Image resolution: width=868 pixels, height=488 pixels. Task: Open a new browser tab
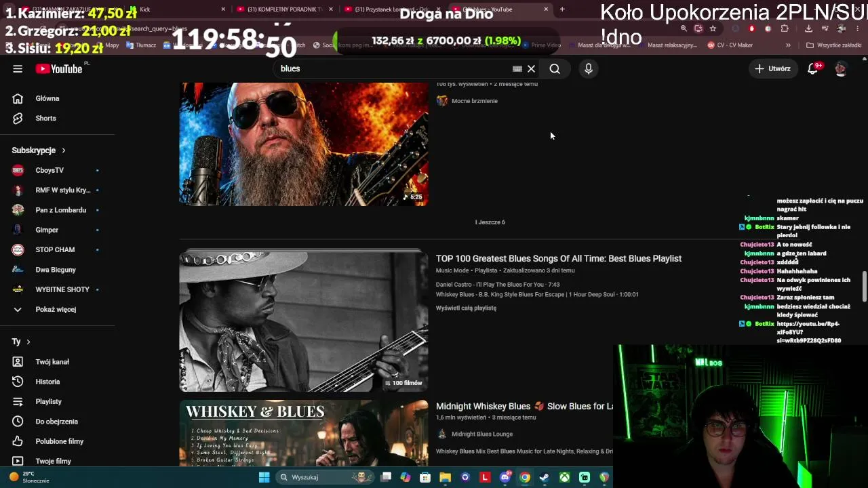click(x=562, y=9)
